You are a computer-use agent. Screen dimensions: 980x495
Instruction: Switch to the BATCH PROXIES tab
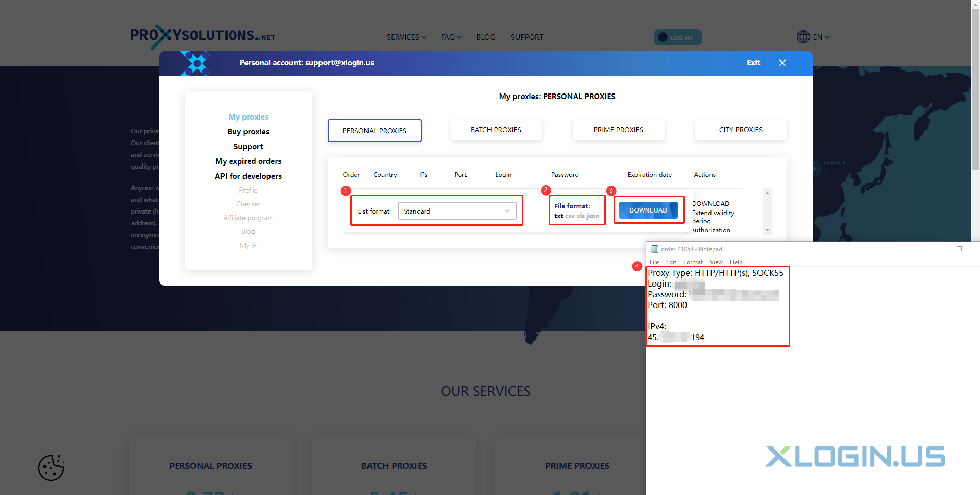pyautogui.click(x=496, y=130)
